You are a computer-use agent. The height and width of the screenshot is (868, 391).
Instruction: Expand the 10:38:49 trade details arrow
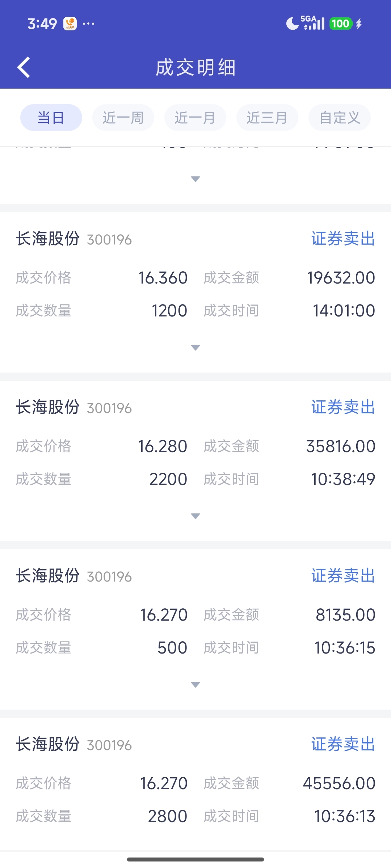click(195, 516)
